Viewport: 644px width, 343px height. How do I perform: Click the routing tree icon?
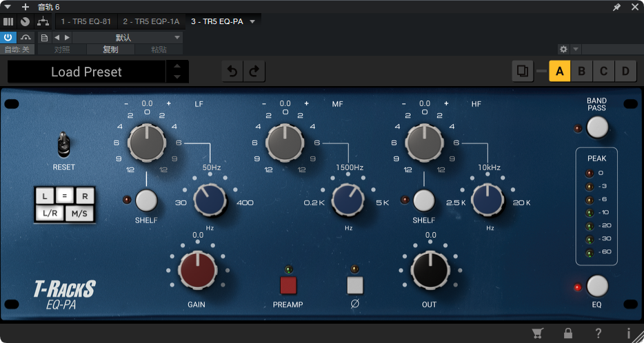43,21
